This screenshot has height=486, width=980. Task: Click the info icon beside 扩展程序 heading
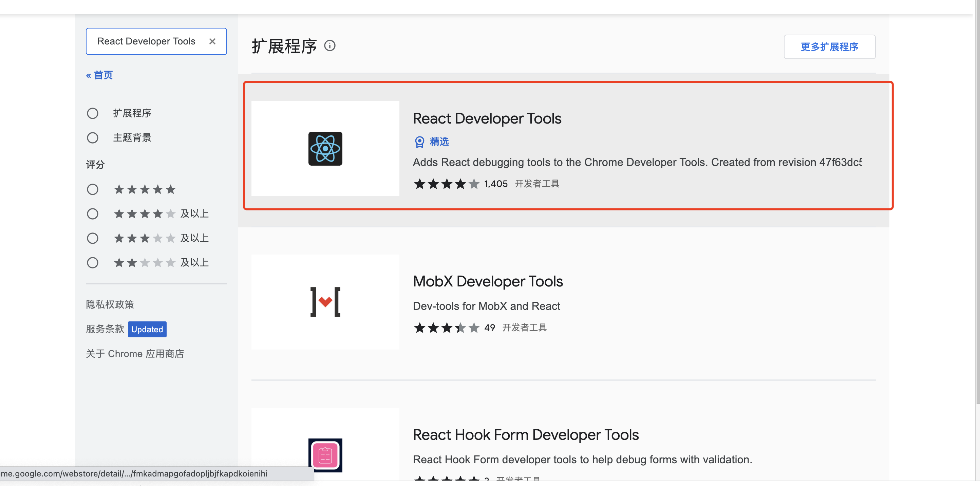click(329, 46)
